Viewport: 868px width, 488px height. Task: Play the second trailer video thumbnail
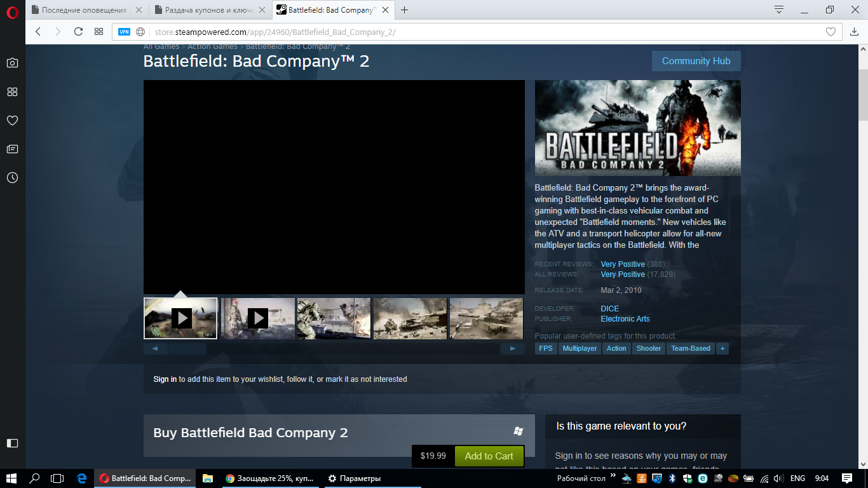(257, 318)
